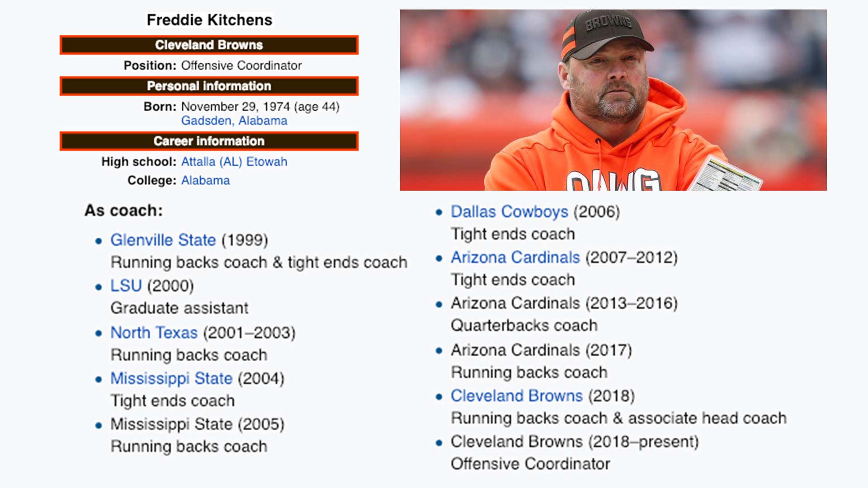Click the Freddie Kitchens photo

(613, 100)
